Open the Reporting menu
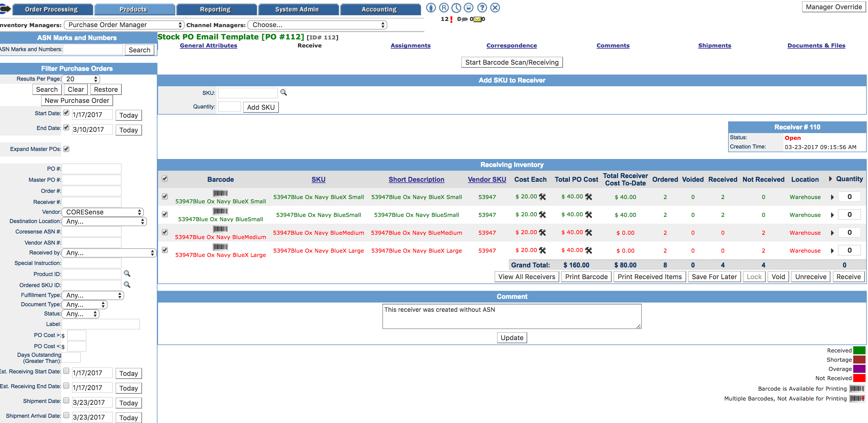Screen dimensions: 868x423 [216, 10]
